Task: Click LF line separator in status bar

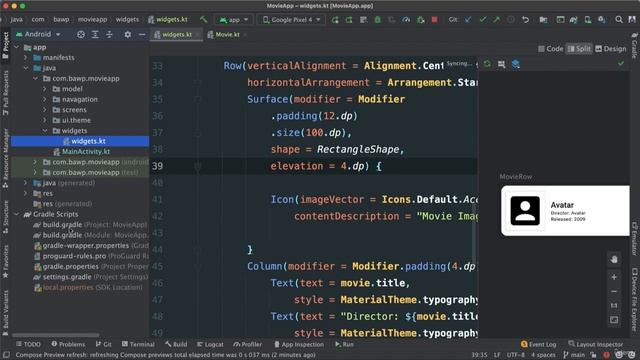Action: [497, 355]
